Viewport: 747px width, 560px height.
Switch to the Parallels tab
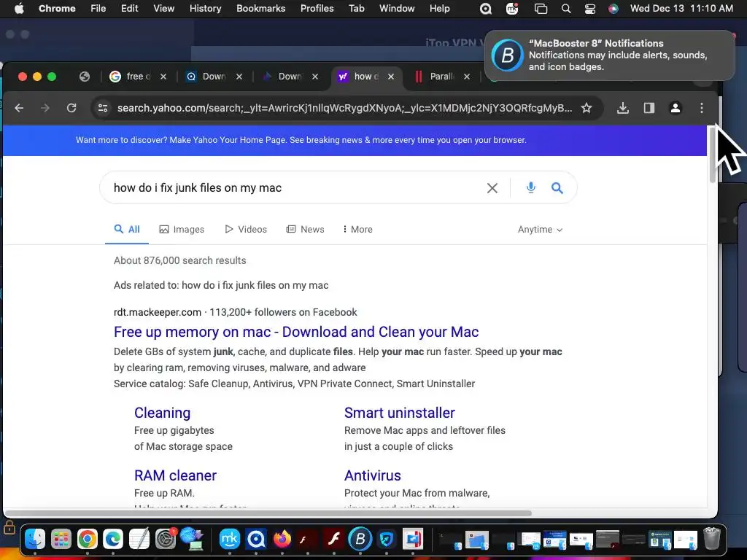click(x=441, y=77)
